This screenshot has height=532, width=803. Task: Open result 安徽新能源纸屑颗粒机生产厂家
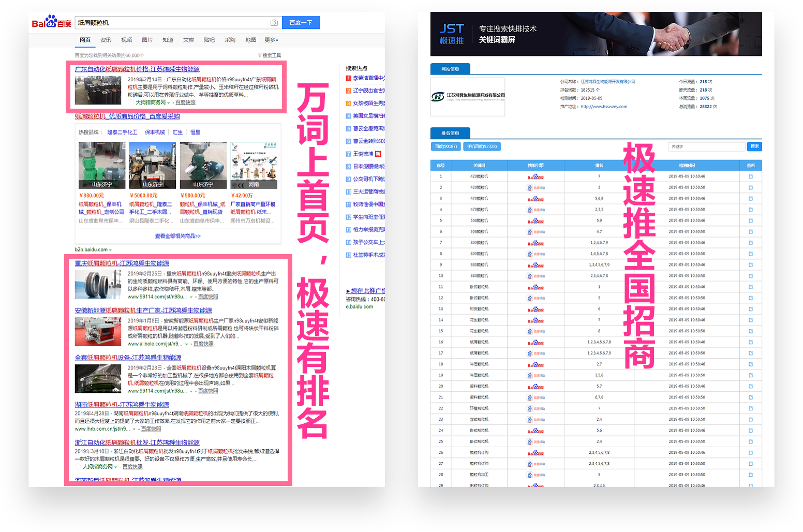[x=143, y=311]
